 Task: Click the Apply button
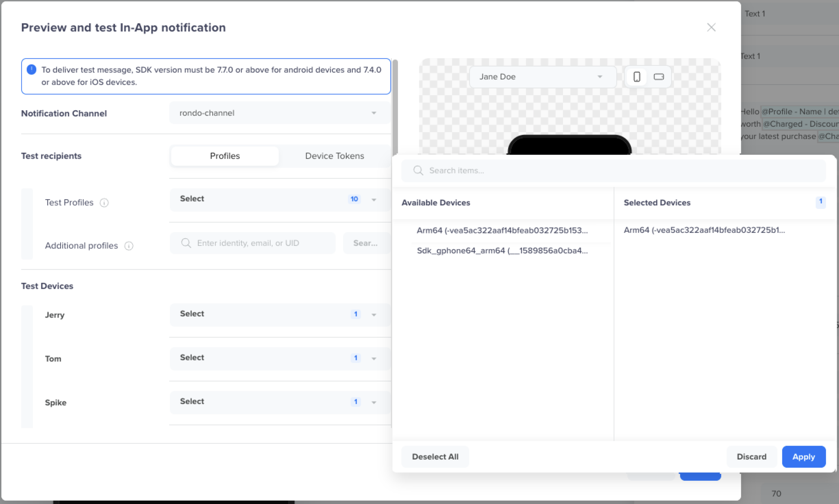(803, 457)
